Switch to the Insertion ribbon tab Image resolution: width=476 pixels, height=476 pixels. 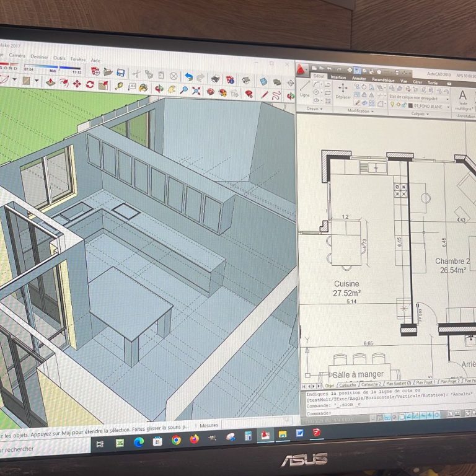pos(338,77)
